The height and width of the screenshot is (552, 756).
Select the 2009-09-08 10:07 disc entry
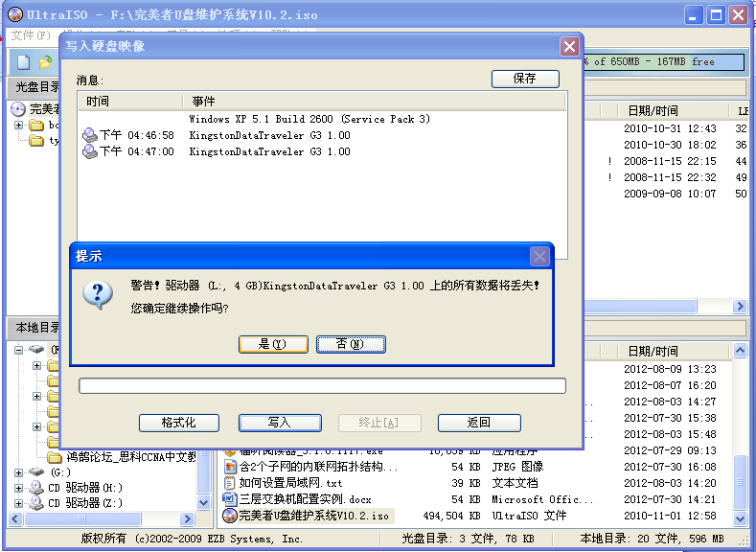pyautogui.click(x=670, y=194)
